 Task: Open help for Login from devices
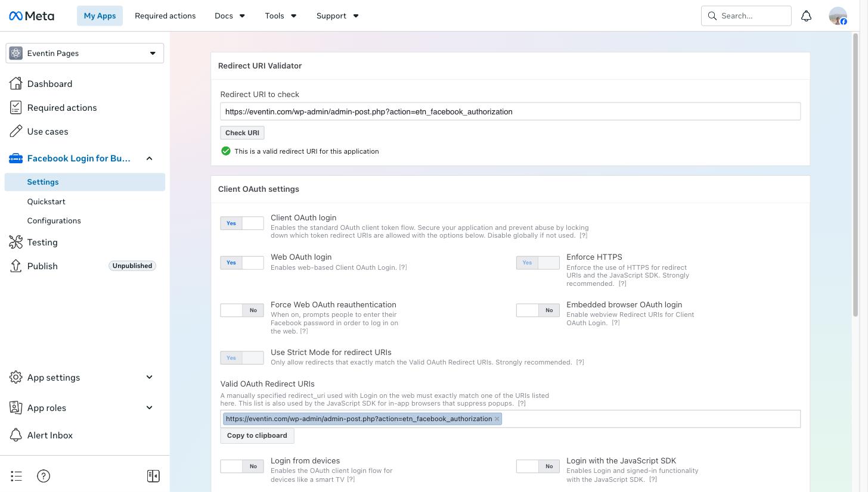pos(351,479)
